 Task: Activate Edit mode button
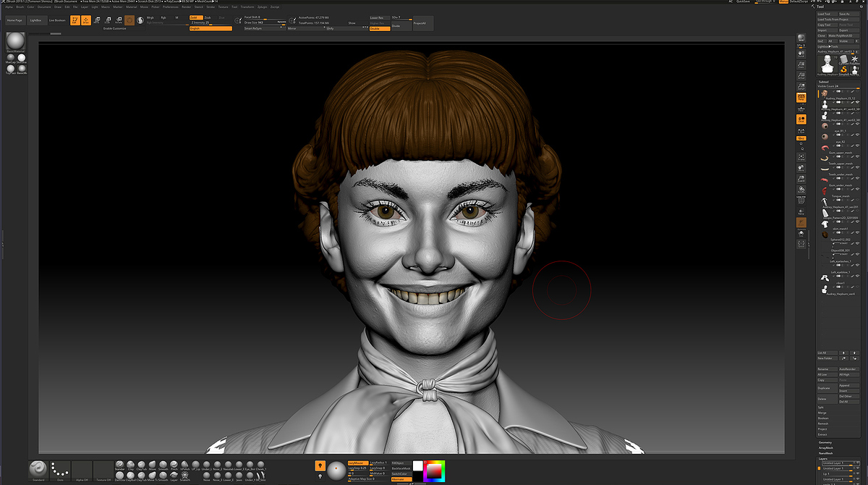75,20
